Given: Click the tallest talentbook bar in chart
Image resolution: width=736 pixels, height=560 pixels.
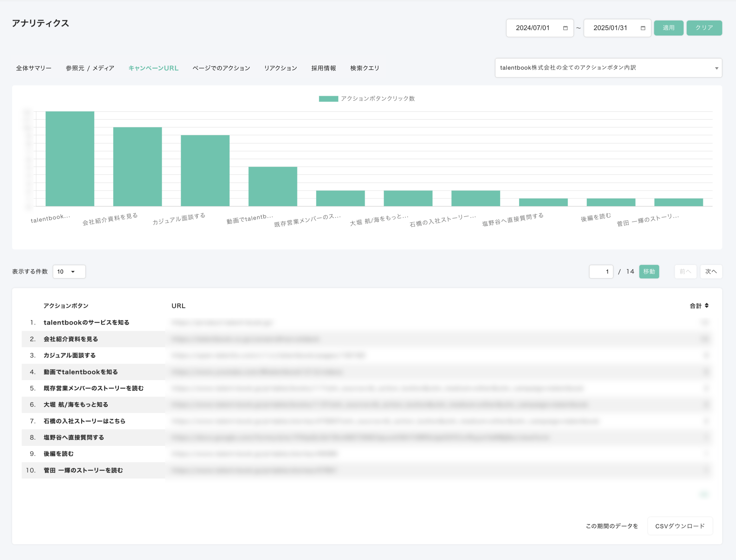Looking at the screenshot, I should point(70,159).
